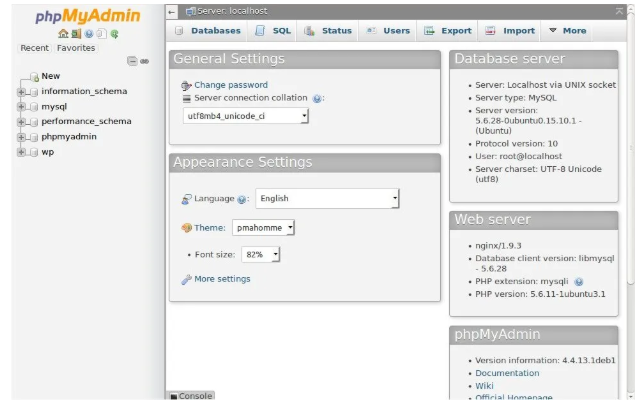
Task: Open the Export tab
Action: coord(448,31)
